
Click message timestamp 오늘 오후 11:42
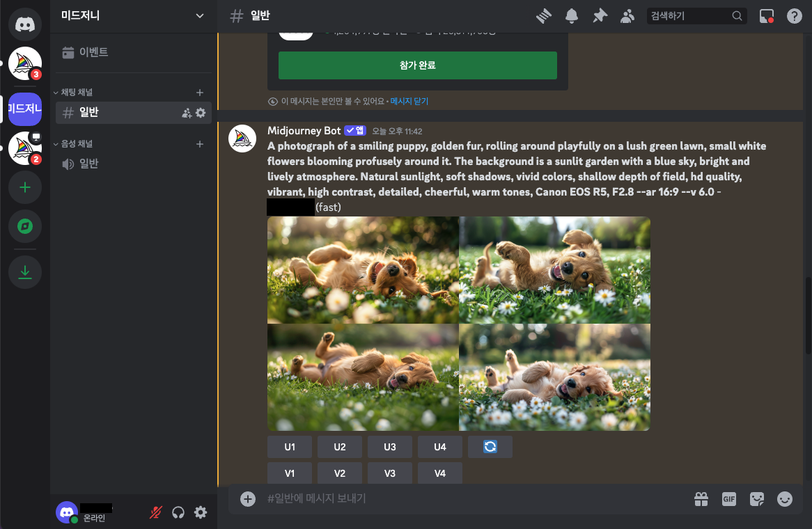pos(397,132)
